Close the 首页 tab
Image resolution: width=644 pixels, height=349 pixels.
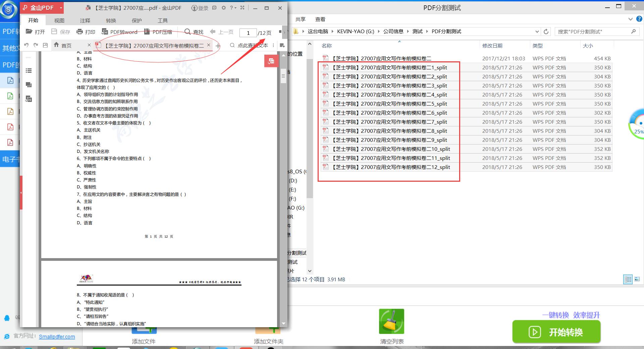point(89,45)
